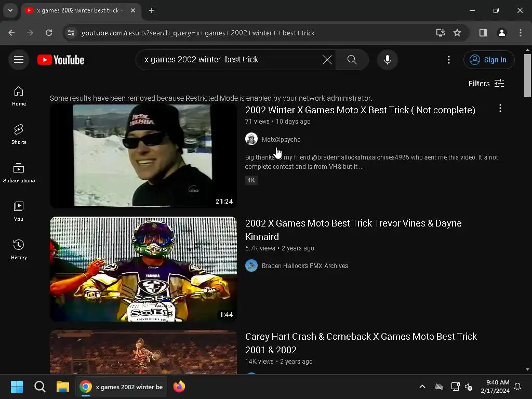This screenshot has width=532, height=399.
Task: Select the x games 2002 winter best trick tab
Action: point(79,10)
